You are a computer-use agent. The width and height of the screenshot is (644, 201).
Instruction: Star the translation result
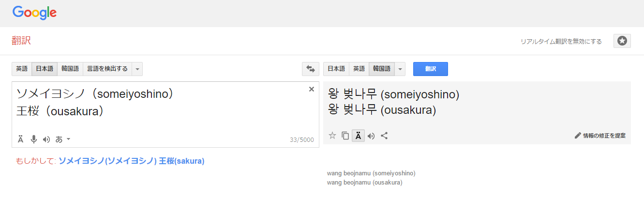coord(332,136)
